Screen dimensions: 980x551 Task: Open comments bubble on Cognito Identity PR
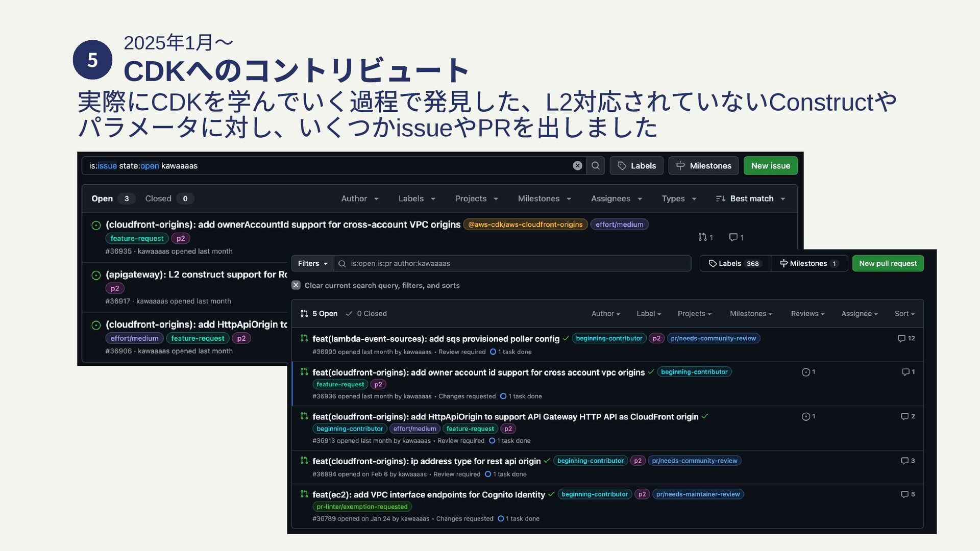point(905,494)
